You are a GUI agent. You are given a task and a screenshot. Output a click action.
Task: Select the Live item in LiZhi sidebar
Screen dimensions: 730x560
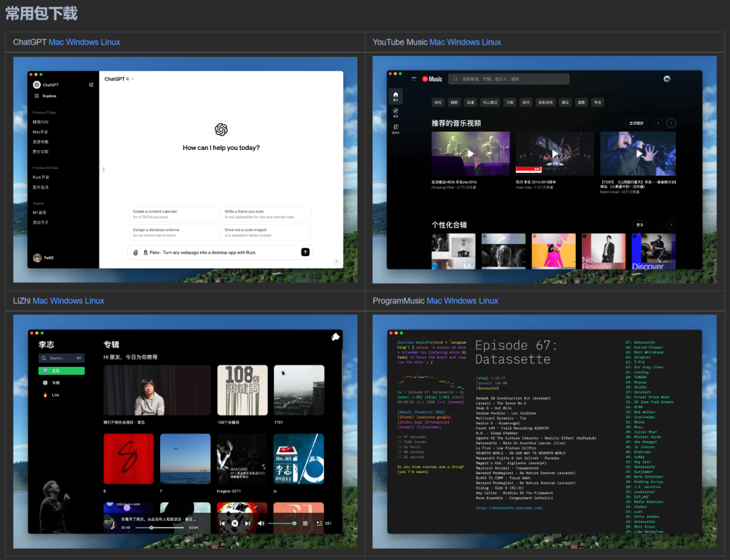pyautogui.click(x=55, y=394)
